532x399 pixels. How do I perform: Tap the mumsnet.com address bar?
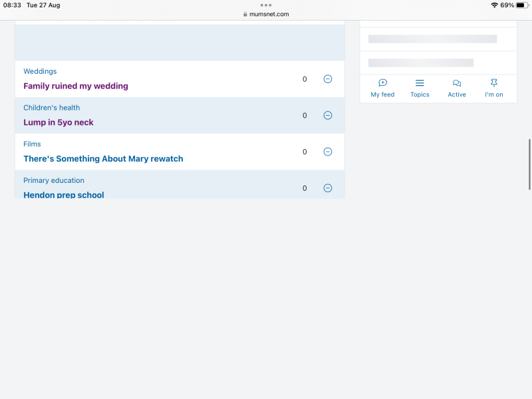(x=266, y=14)
